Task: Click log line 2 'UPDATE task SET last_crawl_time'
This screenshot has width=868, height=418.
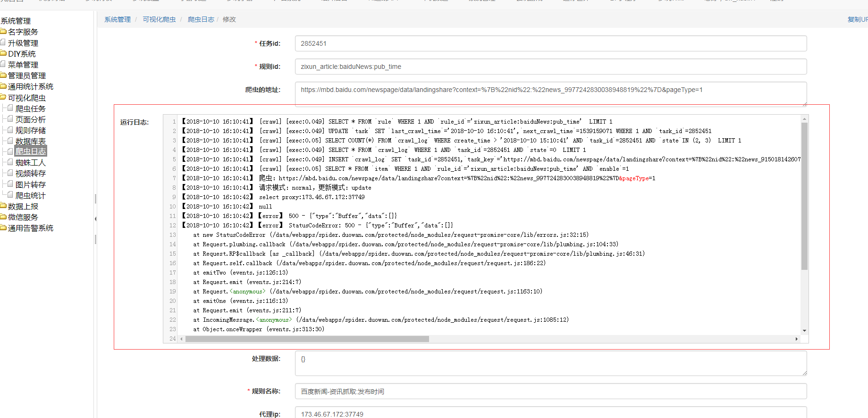Action: pyautogui.click(x=447, y=131)
